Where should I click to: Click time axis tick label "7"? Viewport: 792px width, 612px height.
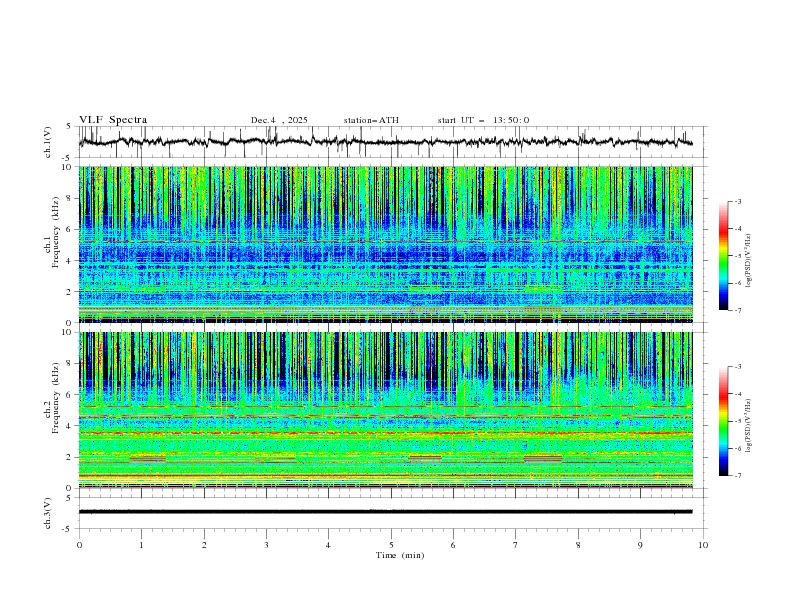coord(515,545)
